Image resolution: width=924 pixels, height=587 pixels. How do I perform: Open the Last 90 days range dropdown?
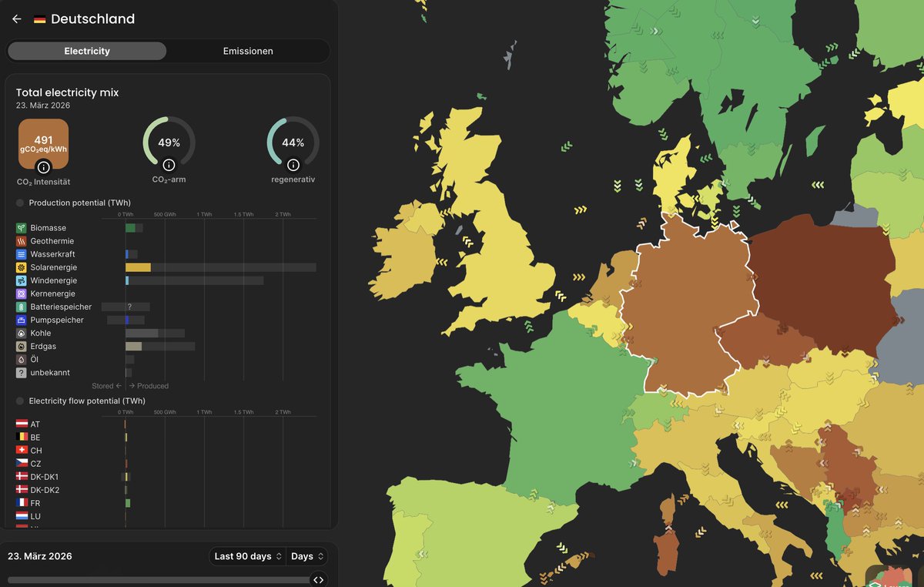point(247,556)
